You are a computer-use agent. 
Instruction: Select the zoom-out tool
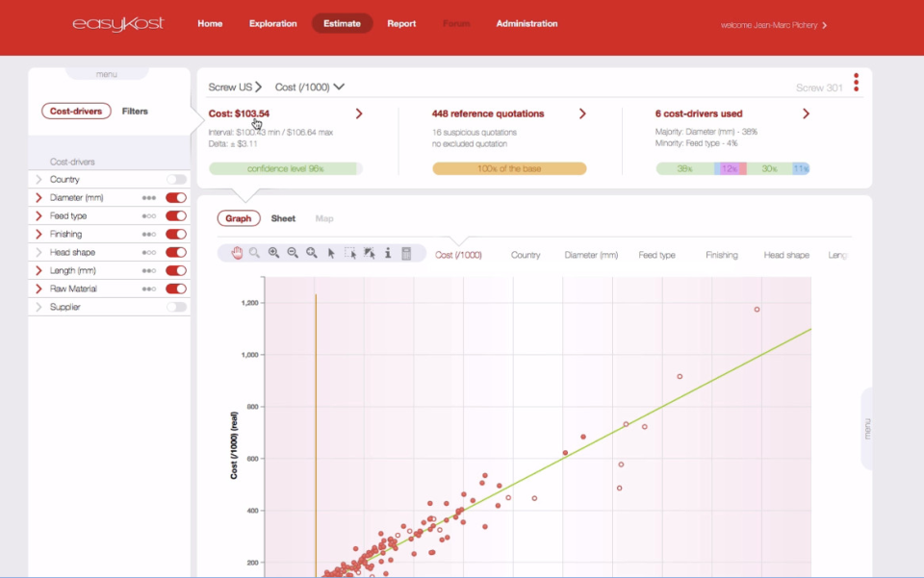(292, 253)
